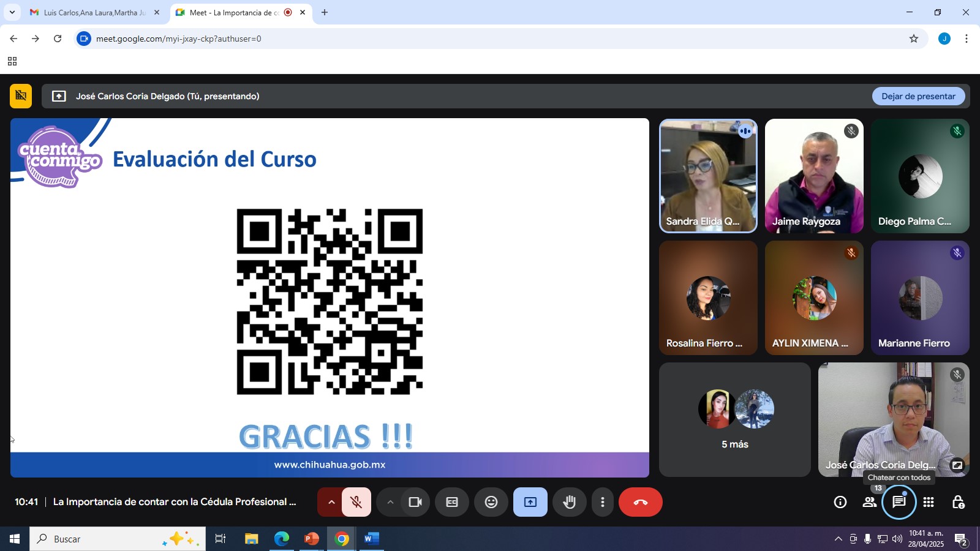Show the participants list (13 people)
The height and width of the screenshot is (551, 980).
pyautogui.click(x=870, y=502)
